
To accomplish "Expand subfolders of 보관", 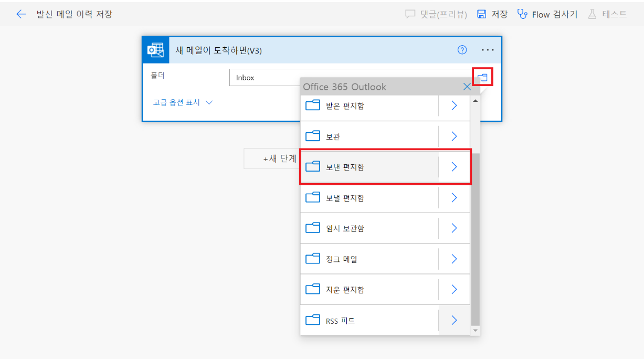I will click(454, 136).
